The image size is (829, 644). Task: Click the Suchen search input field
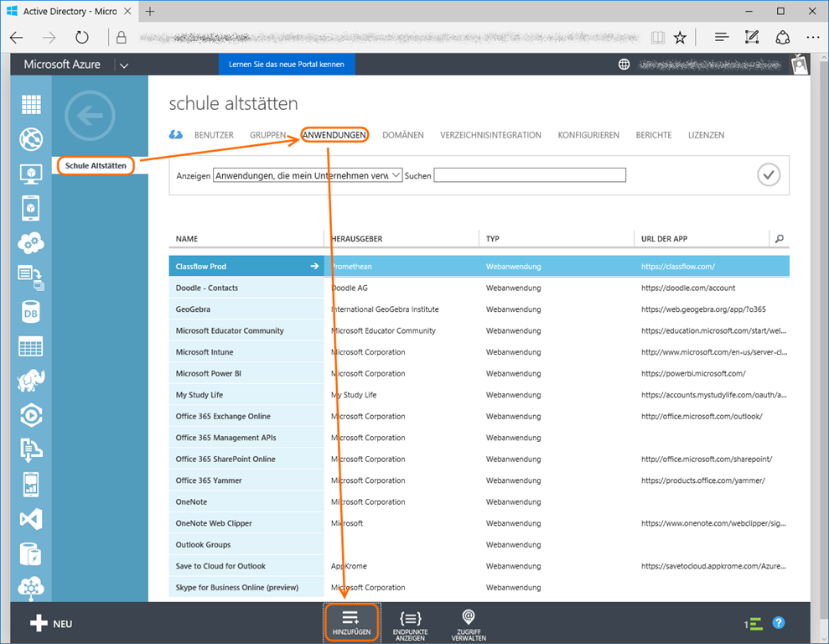pyautogui.click(x=530, y=175)
